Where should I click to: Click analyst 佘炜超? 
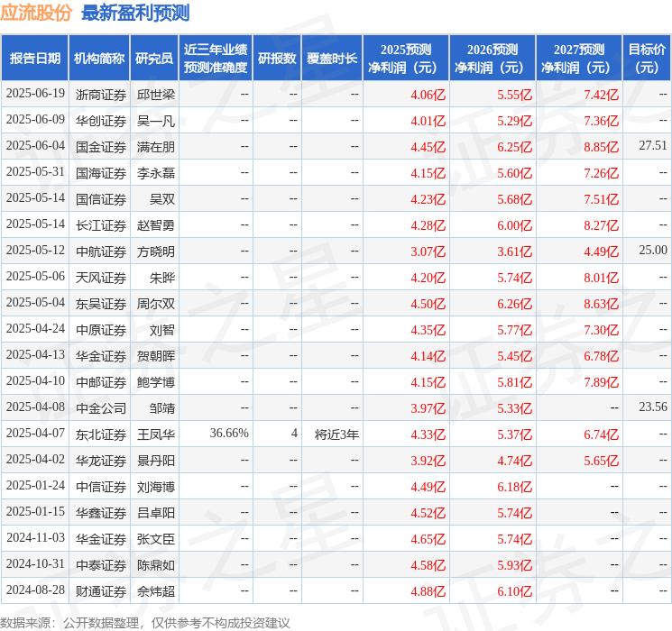coord(156,591)
